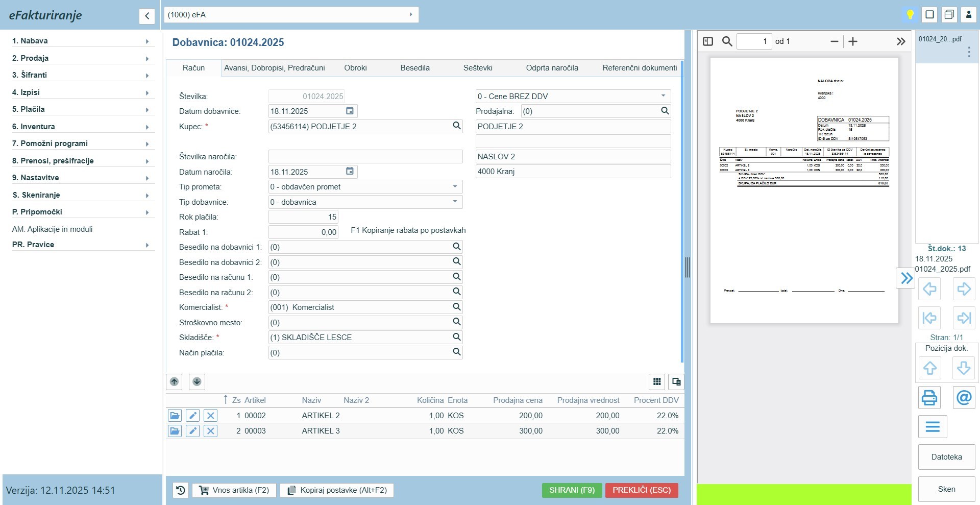Toggle the PDF viewer sidebar
Viewport: 980px width, 505px height.
708,41
